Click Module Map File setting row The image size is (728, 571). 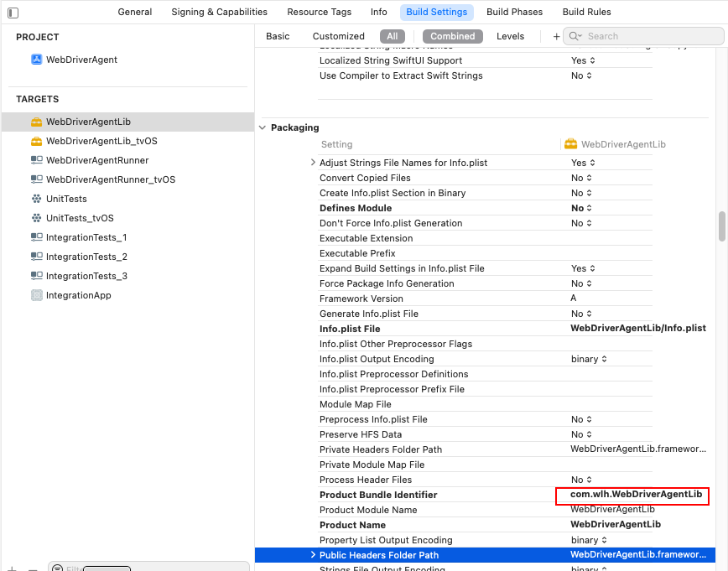[485, 404]
